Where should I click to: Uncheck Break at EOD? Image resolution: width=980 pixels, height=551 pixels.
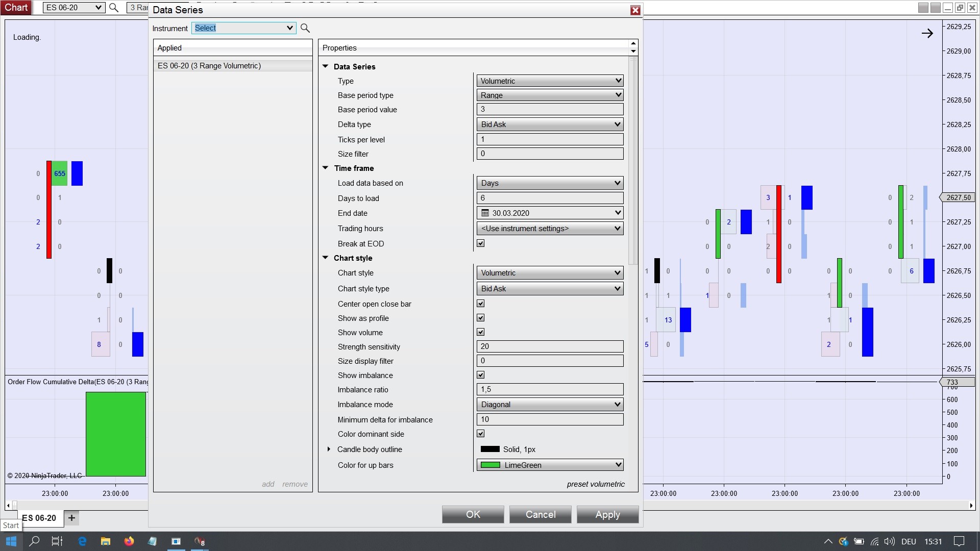pyautogui.click(x=480, y=243)
